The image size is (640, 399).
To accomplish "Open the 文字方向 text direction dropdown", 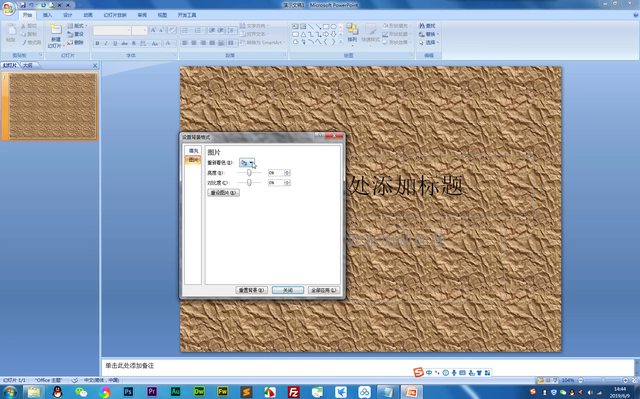I will [254, 26].
